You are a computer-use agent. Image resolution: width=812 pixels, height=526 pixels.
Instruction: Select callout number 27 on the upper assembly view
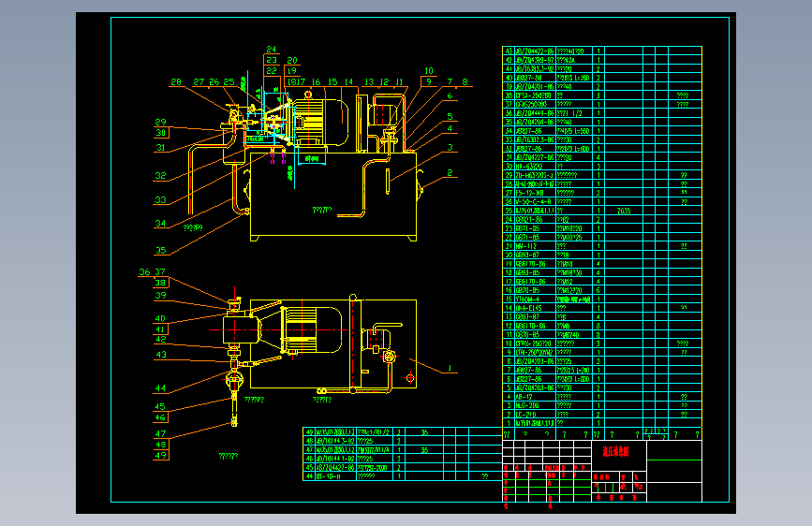199,81
